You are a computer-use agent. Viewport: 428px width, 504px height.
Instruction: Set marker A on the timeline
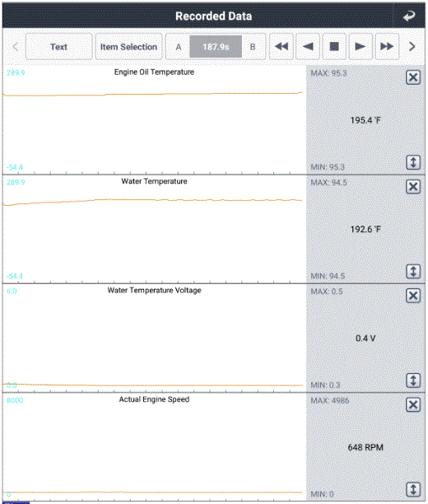(x=178, y=47)
